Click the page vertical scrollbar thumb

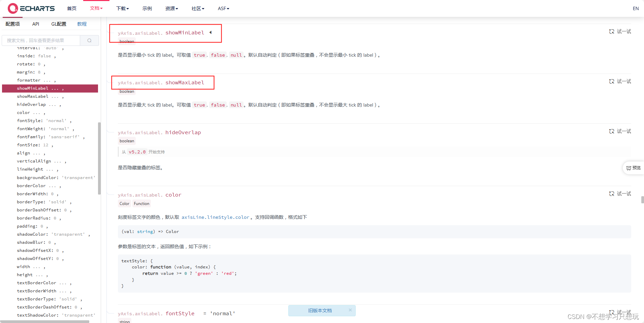pos(642,200)
